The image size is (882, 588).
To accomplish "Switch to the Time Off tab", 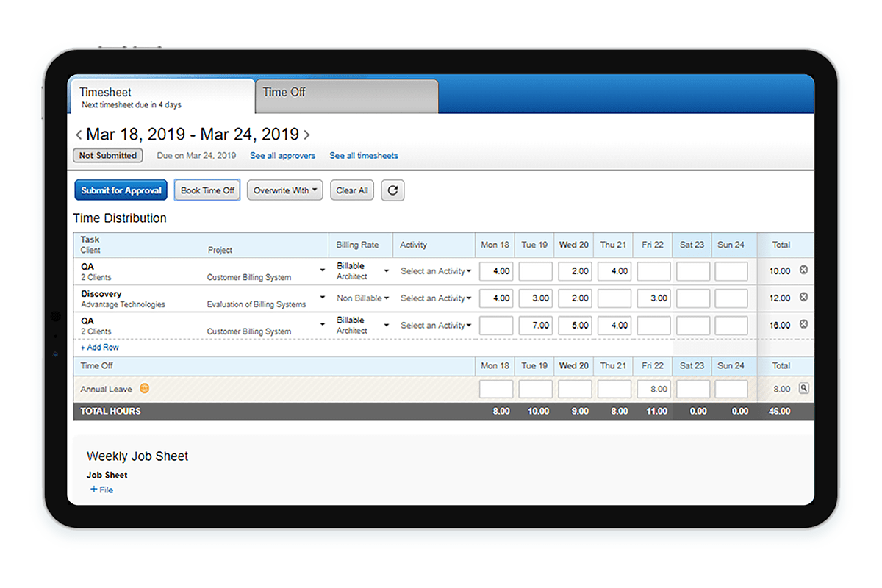I will [285, 93].
